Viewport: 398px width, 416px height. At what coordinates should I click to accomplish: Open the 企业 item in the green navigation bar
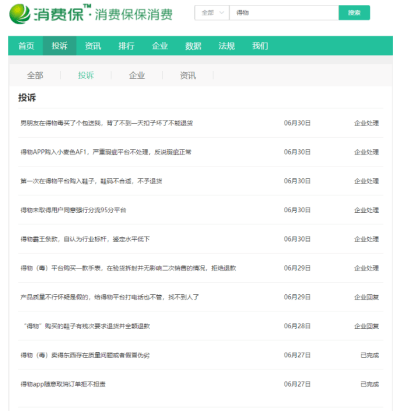pyautogui.click(x=160, y=46)
